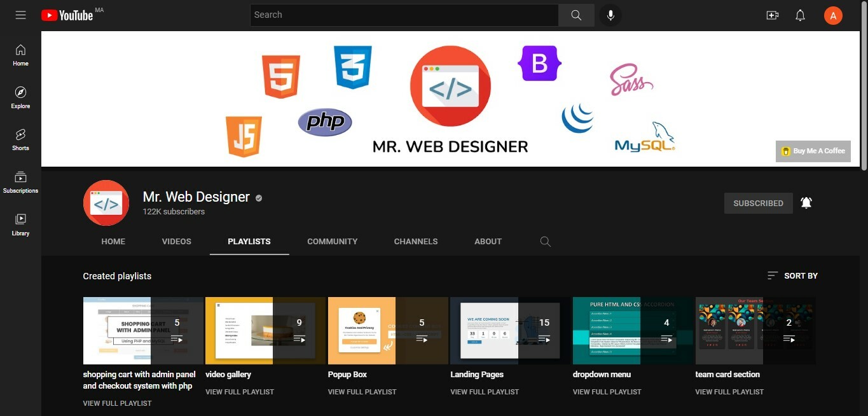Click your account avatar
The image size is (868, 416).
click(x=833, y=15)
